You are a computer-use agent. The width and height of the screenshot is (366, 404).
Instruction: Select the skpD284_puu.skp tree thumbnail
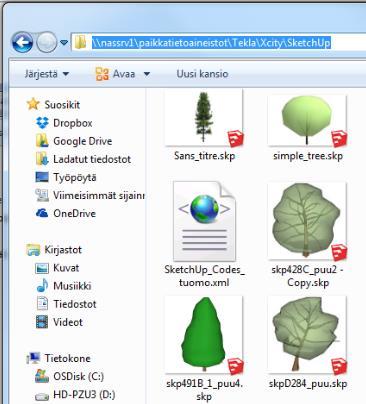pos(307,335)
